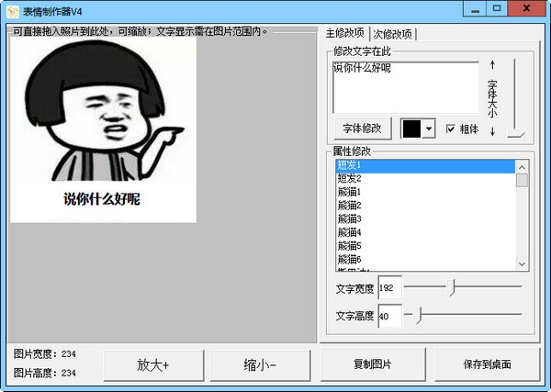Select 熊猫4 in the template list
This screenshot has height=392, width=551.
(x=425, y=232)
